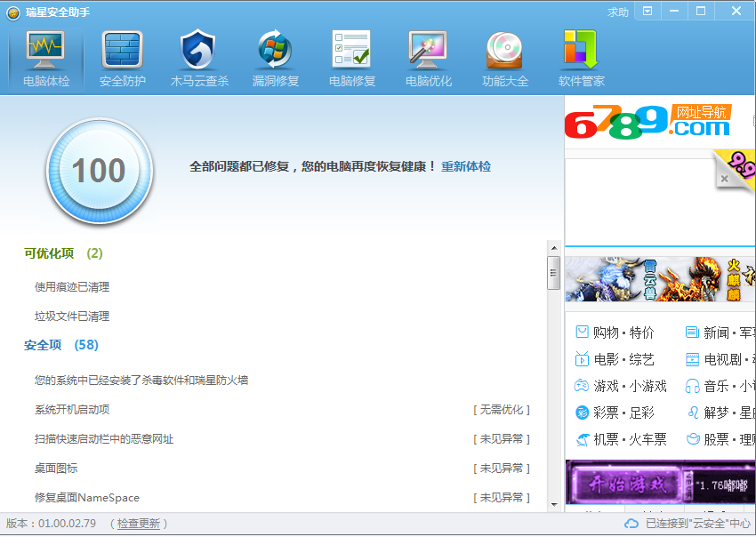Select the 可优化项 (2) section header

point(63,253)
